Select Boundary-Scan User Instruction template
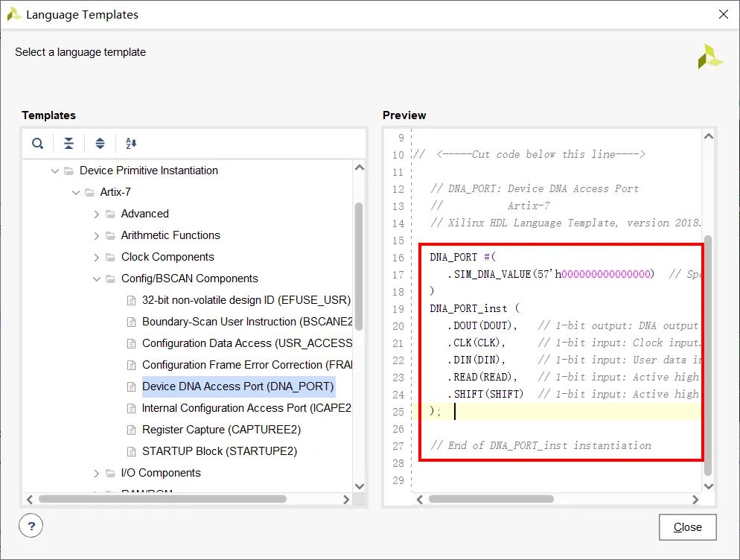740x560 pixels. pyautogui.click(x=247, y=322)
